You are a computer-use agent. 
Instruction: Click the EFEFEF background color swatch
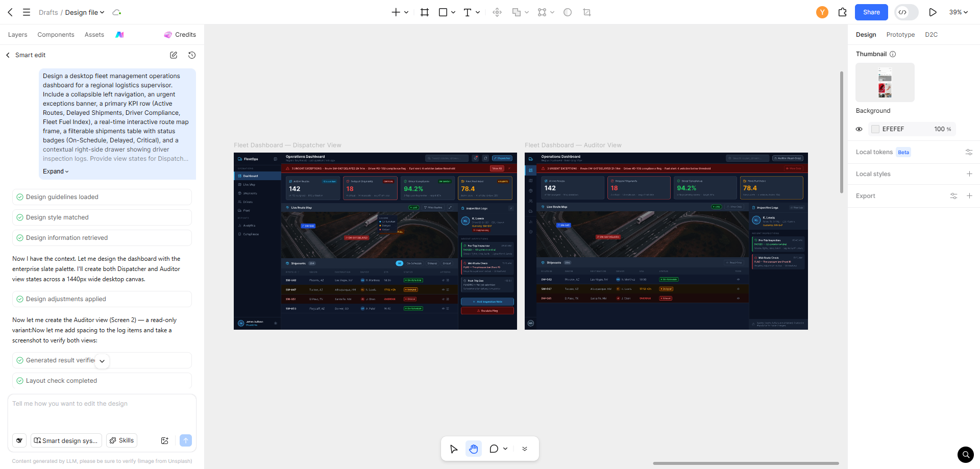click(875, 129)
